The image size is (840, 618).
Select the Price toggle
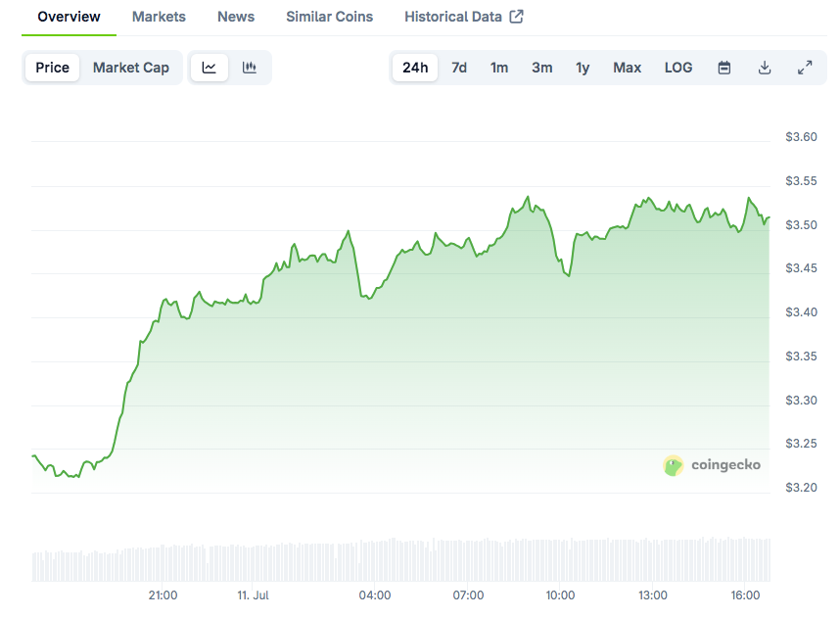[53, 68]
